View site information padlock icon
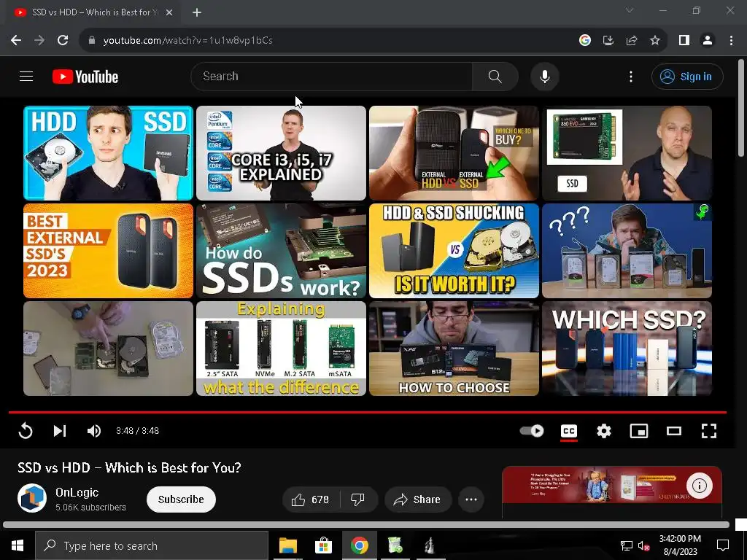747x560 pixels. 92,41
